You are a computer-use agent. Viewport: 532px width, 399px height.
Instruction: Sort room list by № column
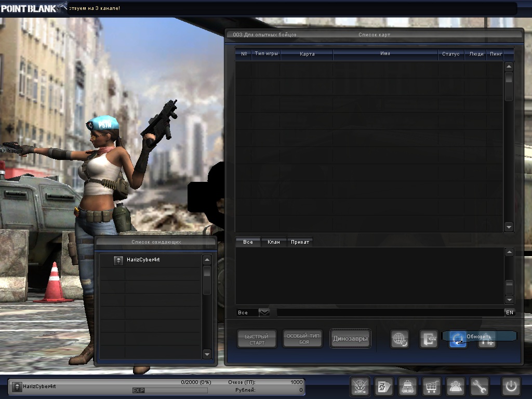[244, 54]
